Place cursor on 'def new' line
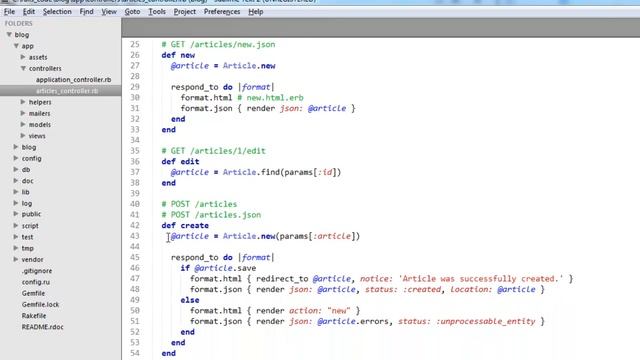This screenshot has height=360, width=640. pos(178,55)
